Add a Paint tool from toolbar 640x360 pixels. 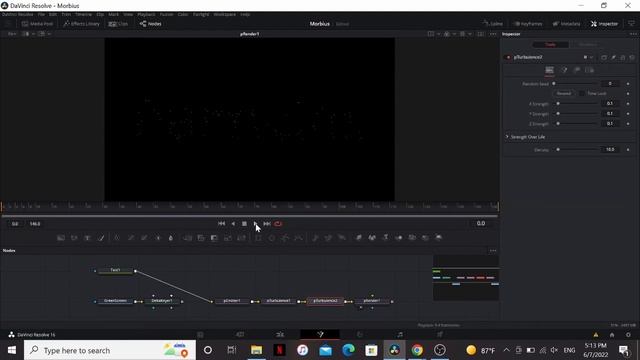tap(101, 238)
